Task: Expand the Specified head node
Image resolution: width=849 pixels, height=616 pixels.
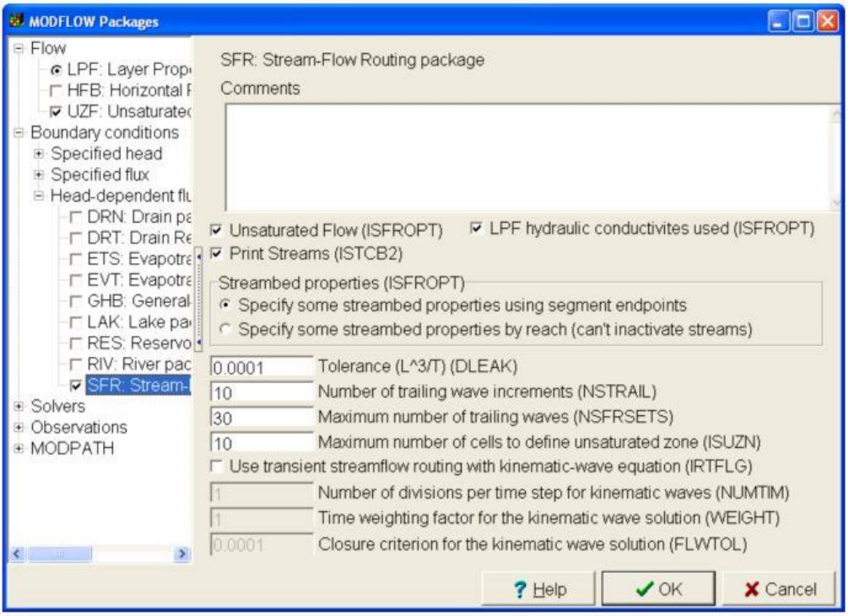Action: [x=39, y=154]
